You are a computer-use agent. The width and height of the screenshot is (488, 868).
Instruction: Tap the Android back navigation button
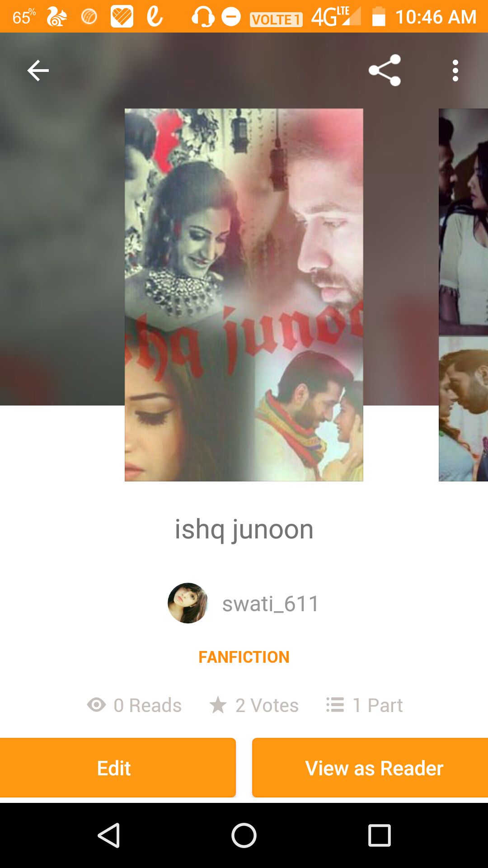(108, 835)
